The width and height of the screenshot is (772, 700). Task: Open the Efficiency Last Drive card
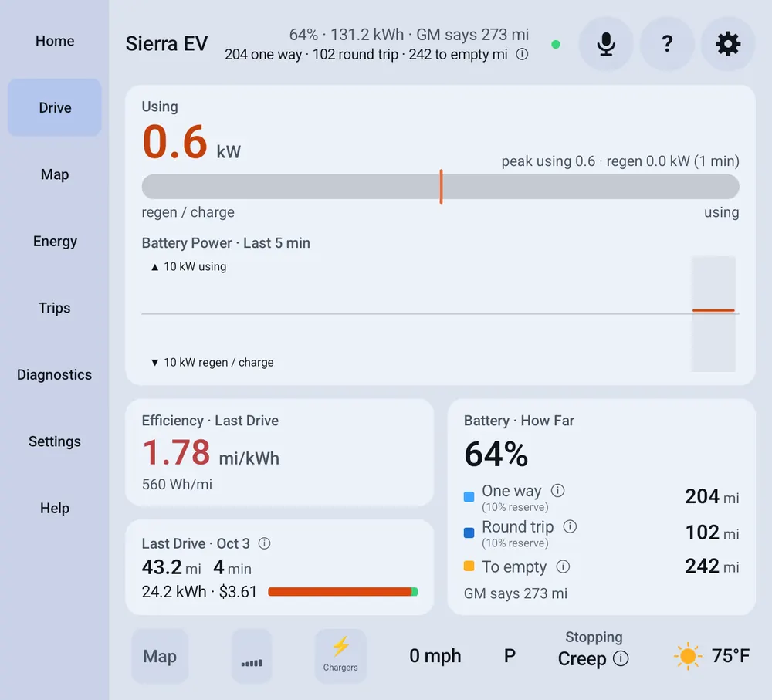[x=279, y=452]
